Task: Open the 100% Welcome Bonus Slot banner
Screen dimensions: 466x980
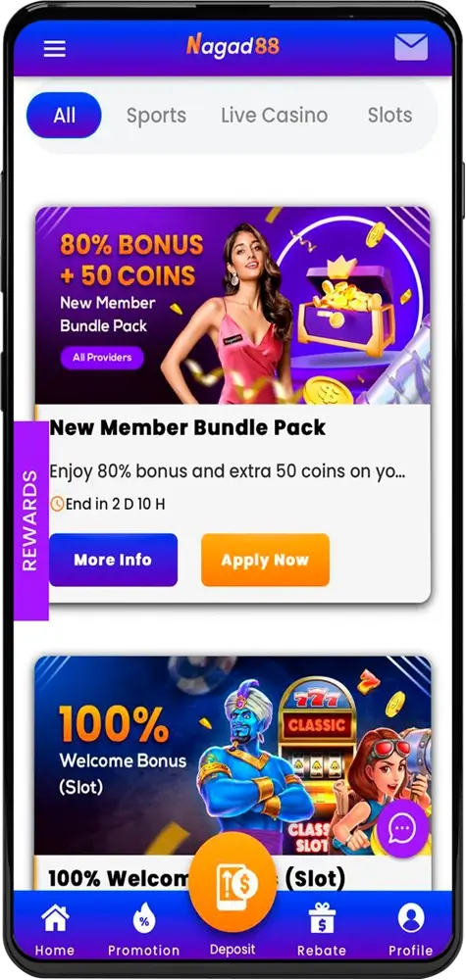Action: pos(233,756)
